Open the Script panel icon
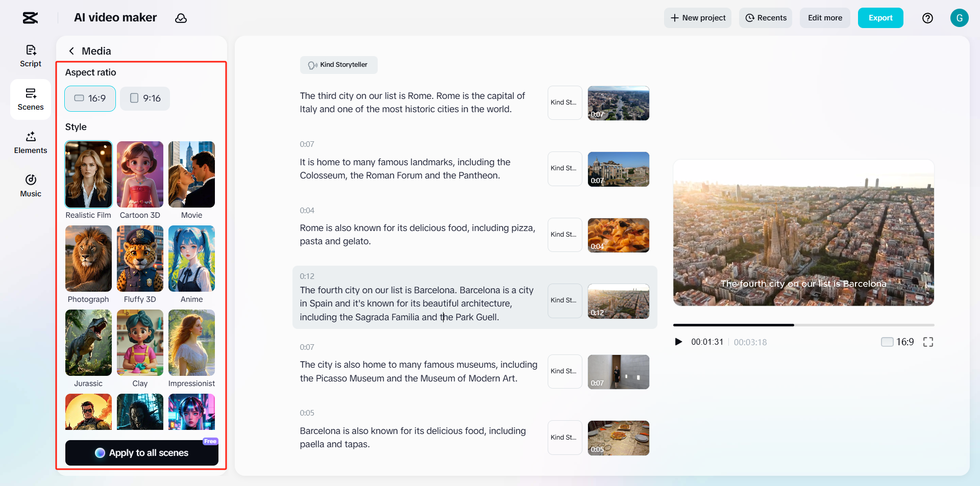The height and width of the screenshot is (486, 980). 30,55
